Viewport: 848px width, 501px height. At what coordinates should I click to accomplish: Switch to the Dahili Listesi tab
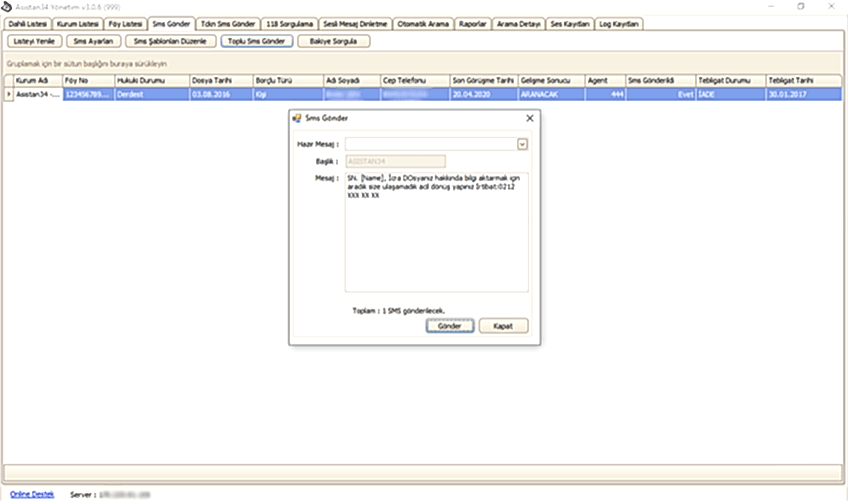coord(28,23)
